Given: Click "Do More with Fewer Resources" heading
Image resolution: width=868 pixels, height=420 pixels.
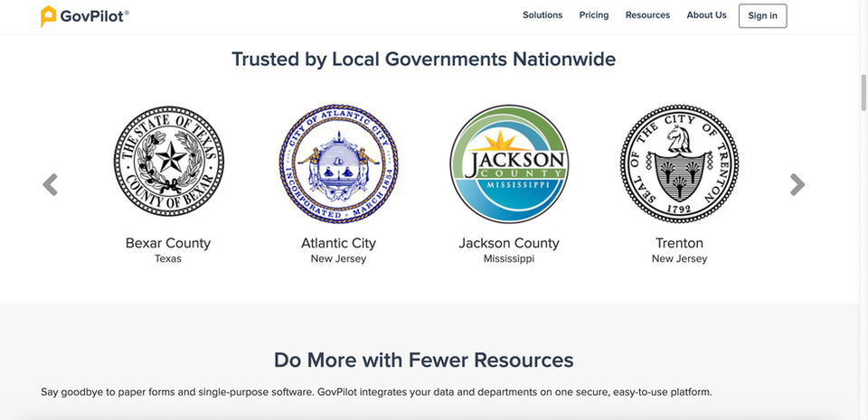Looking at the screenshot, I should click(x=423, y=360).
